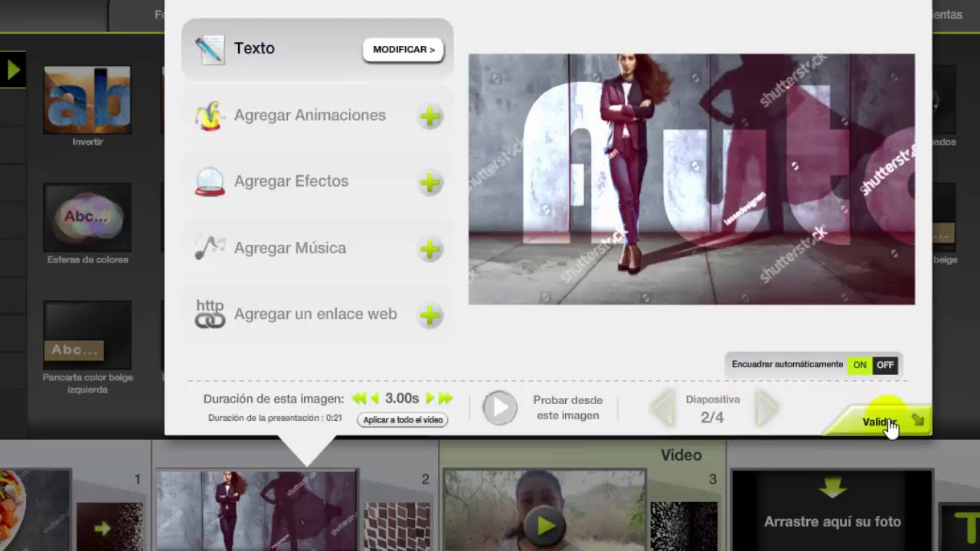Image resolution: width=980 pixels, height=551 pixels.
Task: Click the green play arrow at far left
Action: coord(13,70)
